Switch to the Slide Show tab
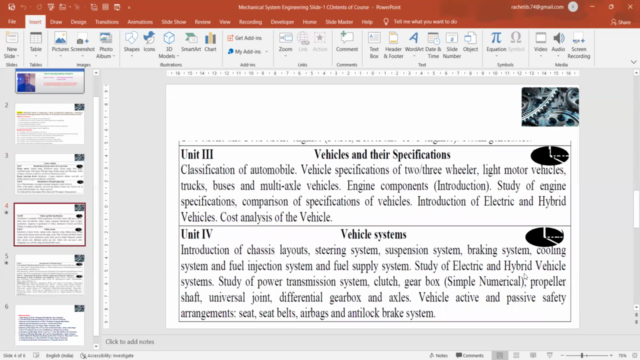640x360 pixels. (173, 22)
